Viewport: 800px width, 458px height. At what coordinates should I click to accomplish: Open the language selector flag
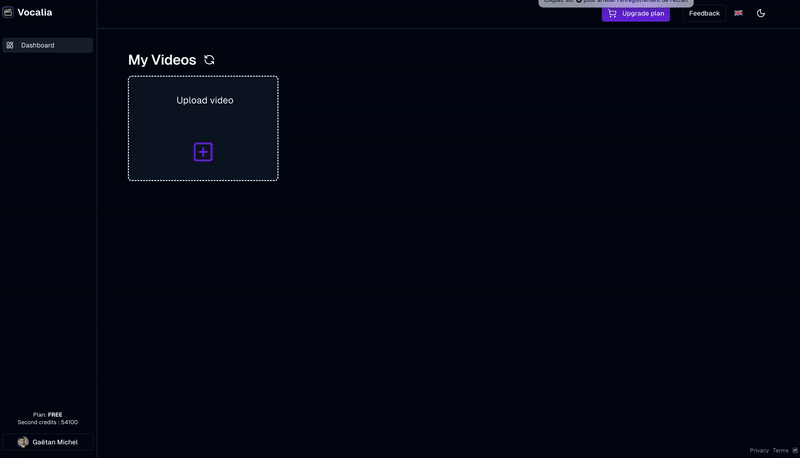pos(738,13)
